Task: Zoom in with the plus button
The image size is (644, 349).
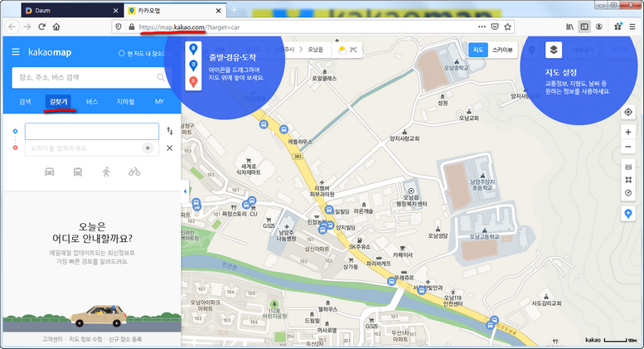Action: 628,132
